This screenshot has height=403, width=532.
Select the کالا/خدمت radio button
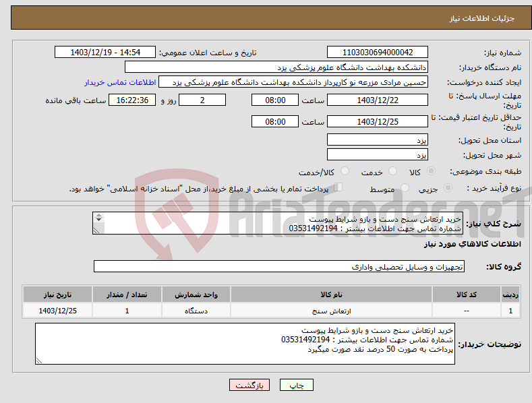tap(345, 171)
